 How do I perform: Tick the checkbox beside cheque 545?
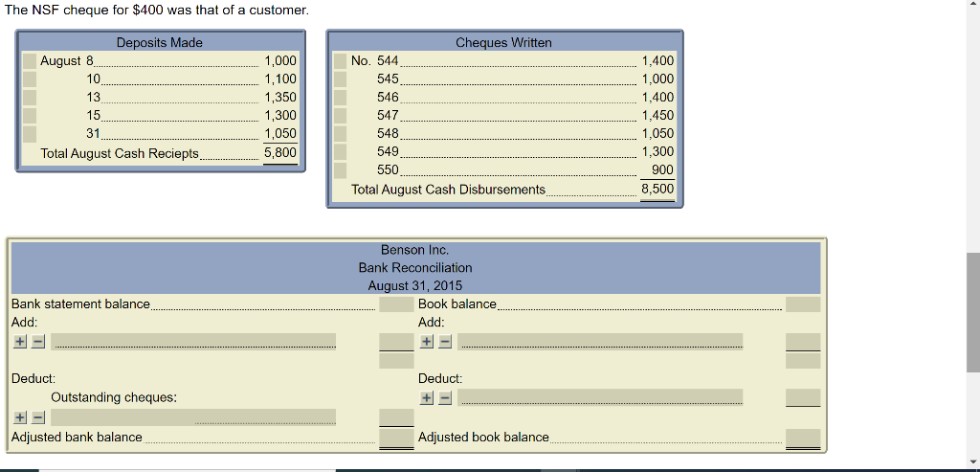340,79
